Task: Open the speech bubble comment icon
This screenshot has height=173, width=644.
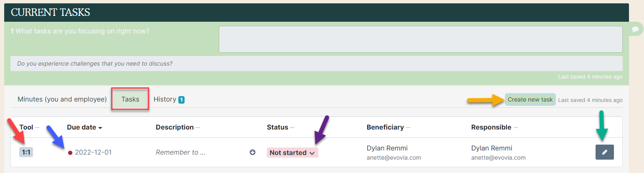Action: coord(635,29)
